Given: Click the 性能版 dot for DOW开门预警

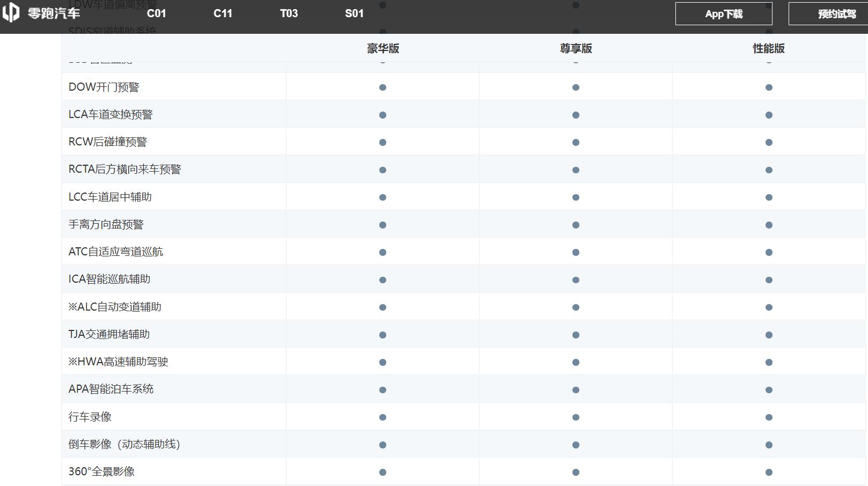Looking at the screenshot, I should [769, 87].
